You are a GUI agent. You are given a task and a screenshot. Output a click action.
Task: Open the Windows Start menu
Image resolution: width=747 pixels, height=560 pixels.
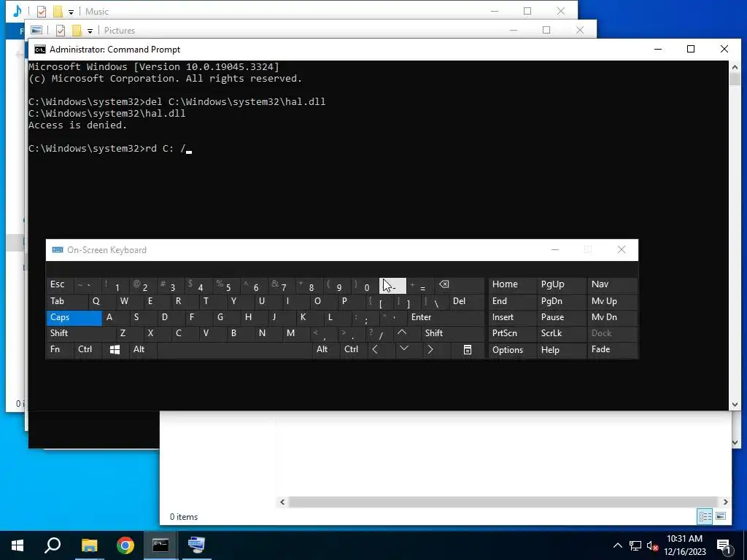click(18, 545)
